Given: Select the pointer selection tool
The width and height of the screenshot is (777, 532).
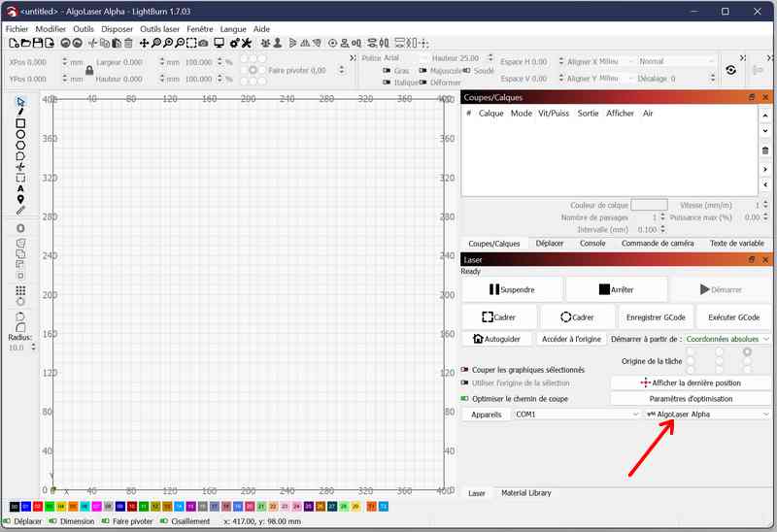Looking at the screenshot, I should tap(20, 102).
